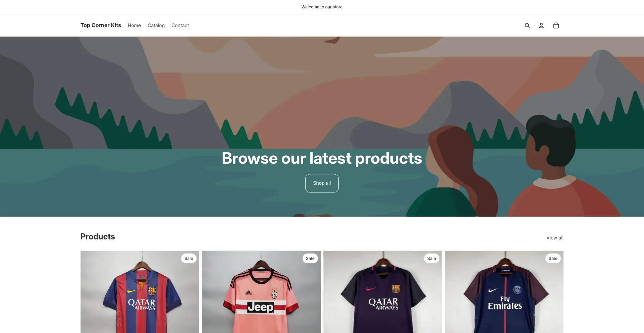Open the Catalog menu item
This screenshot has height=333, width=644.
pos(156,25)
